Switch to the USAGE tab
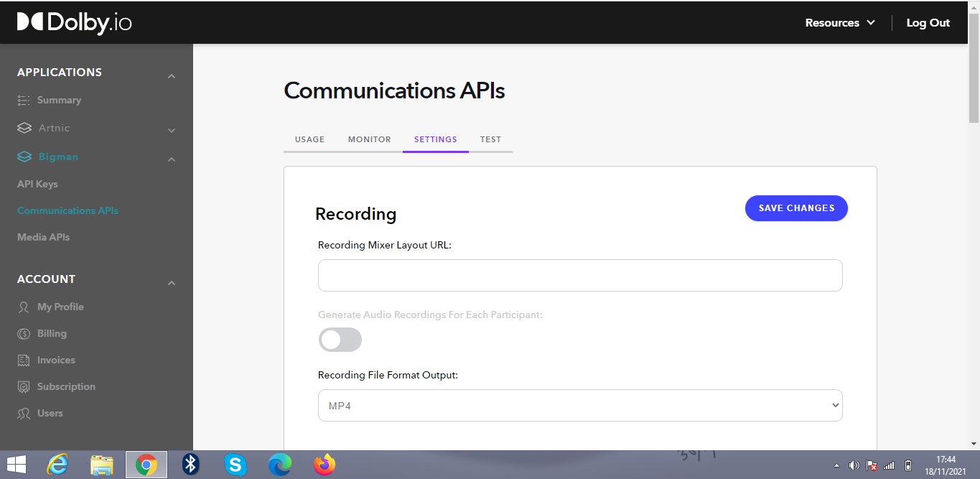This screenshot has height=479, width=980. pos(310,139)
